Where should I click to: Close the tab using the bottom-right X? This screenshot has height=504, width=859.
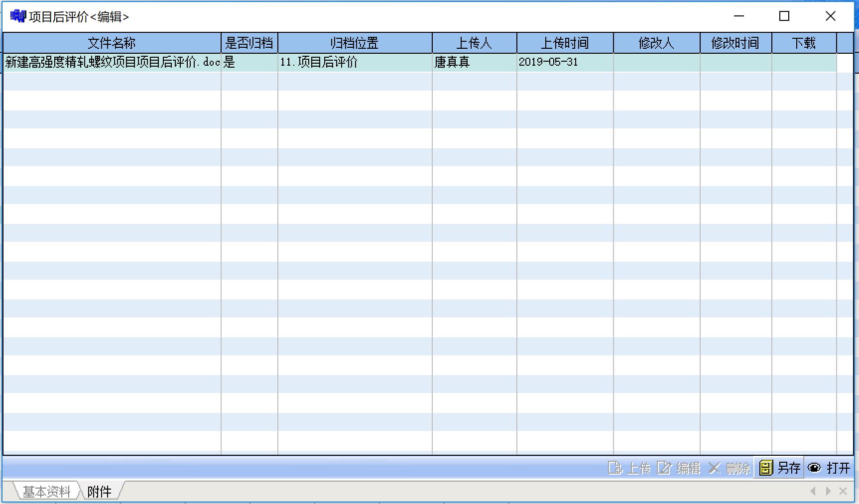(843, 491)
